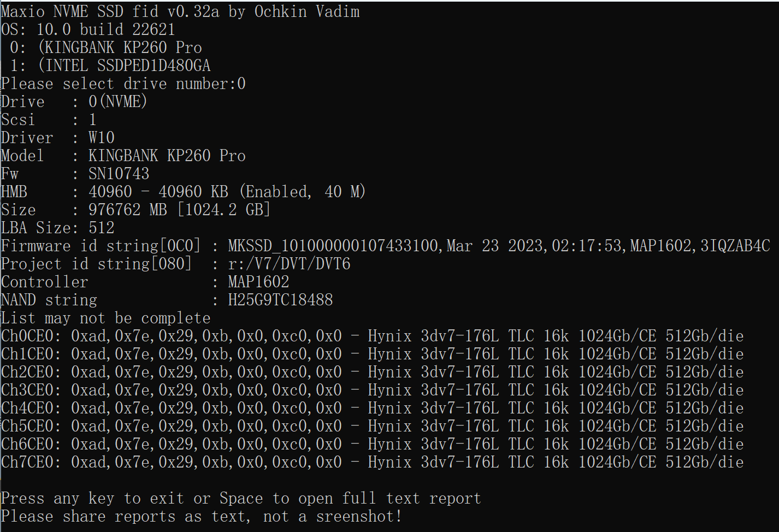The width and height of the screenshot is (779, 532).
Task: Click the INTEL SSDPED1D480GA drive entry
Action: (x=125, y=66)
